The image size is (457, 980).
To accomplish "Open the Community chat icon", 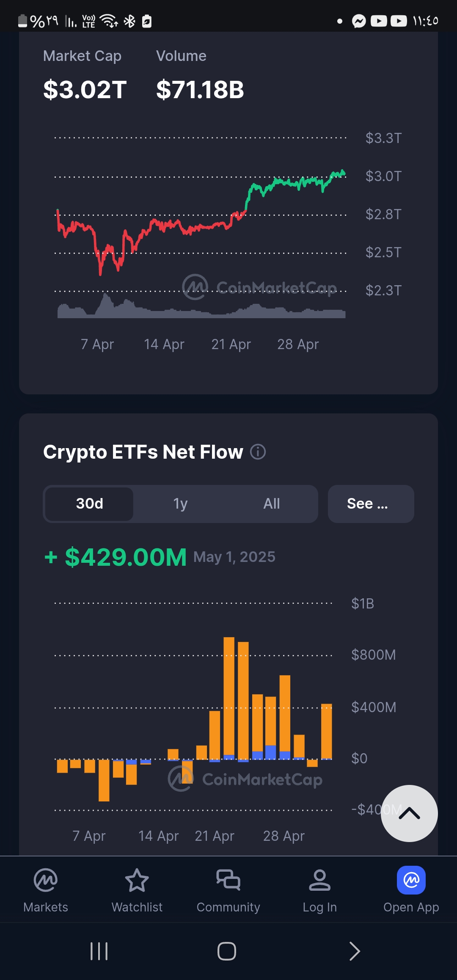I will [228, 880].
